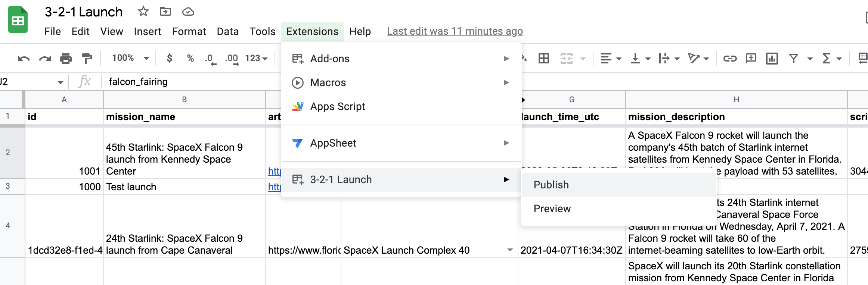Select the mission_name header cell
Image resolution: width=868 pixels, height=285 pixels.
tap(184, 117)
